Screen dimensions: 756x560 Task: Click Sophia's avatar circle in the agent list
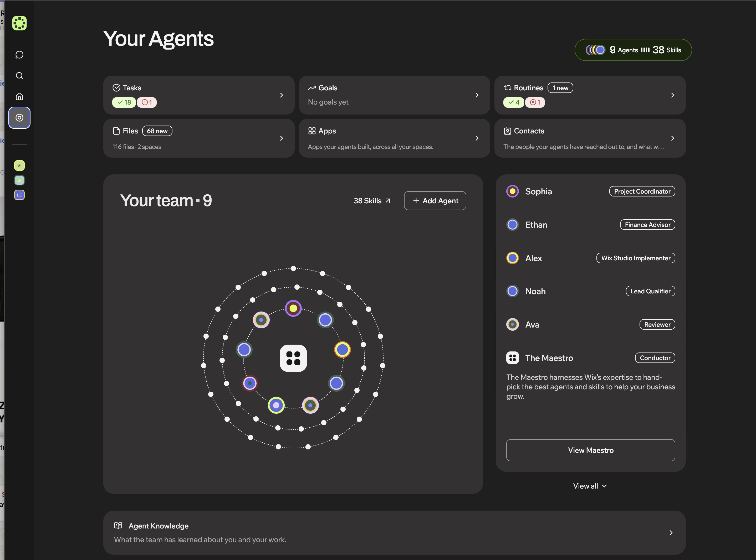(x=513, y=191)
